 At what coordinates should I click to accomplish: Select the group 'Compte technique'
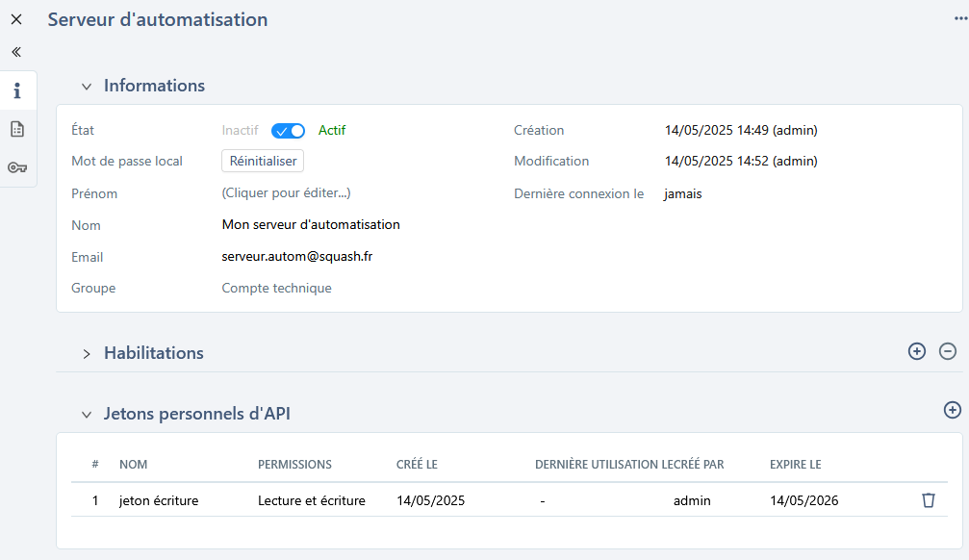click(276, 287)
